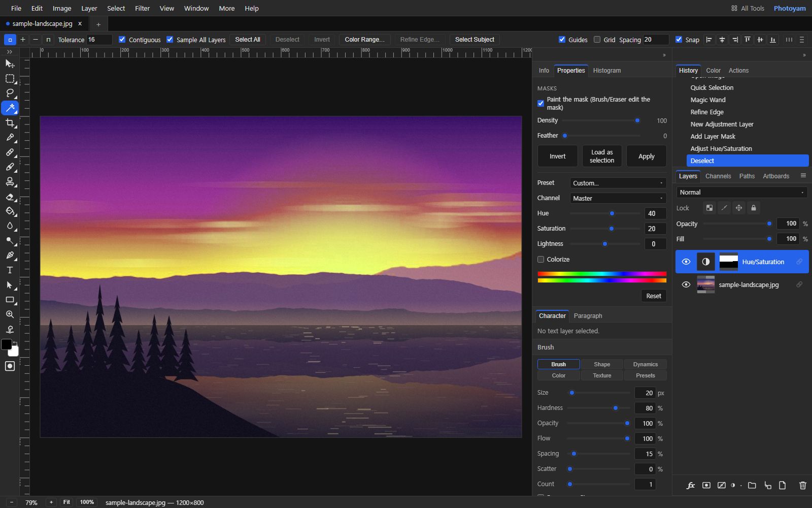The height and width of the screenshot is (508, 812).
Task: Click the Reset button
Action: point(654,296)
